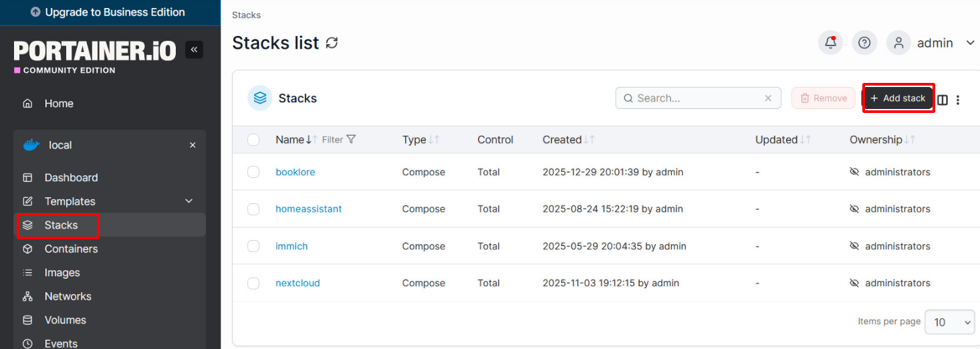Click the Images list icon
This screenshot has width=980, height=349.
[27, 273]
